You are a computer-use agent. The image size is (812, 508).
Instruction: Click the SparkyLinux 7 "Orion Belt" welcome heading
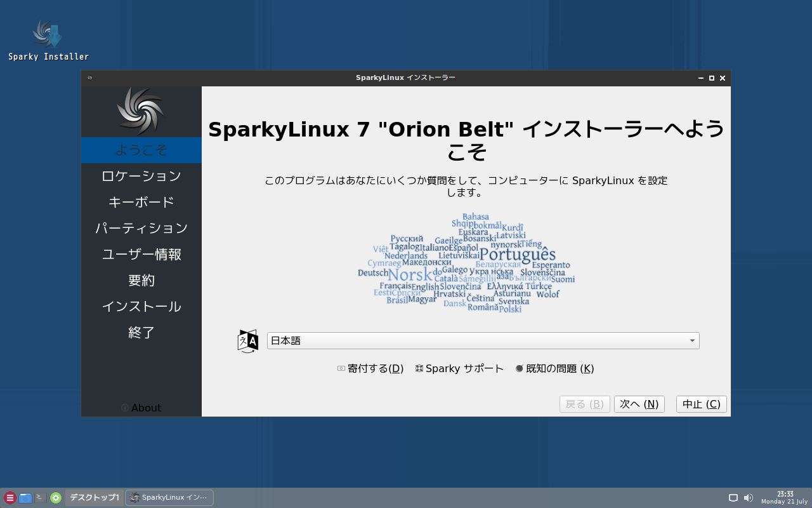tap(466, 141)
